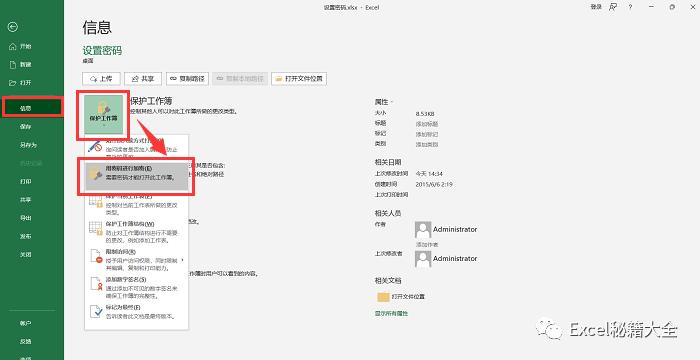Screen dimensions: 700x360
Task: Click the digital signature ribbon document icon
Action: pos(96,284)
